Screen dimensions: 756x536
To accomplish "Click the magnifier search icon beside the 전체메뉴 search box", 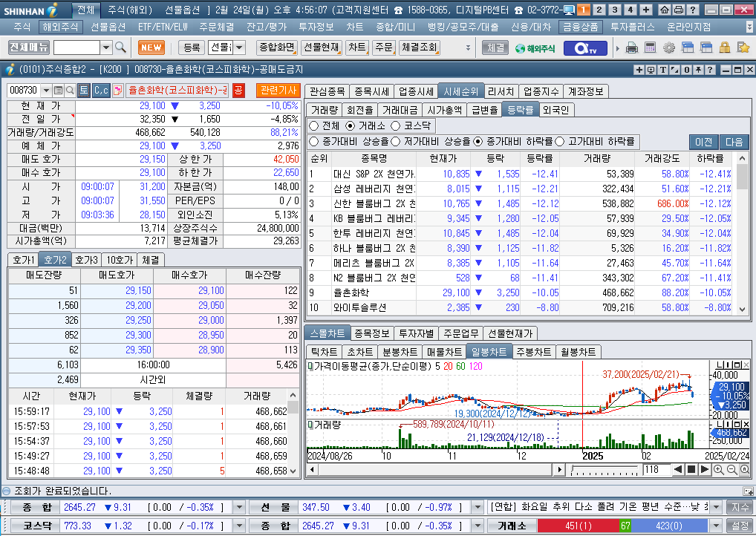I will (120, 48).
